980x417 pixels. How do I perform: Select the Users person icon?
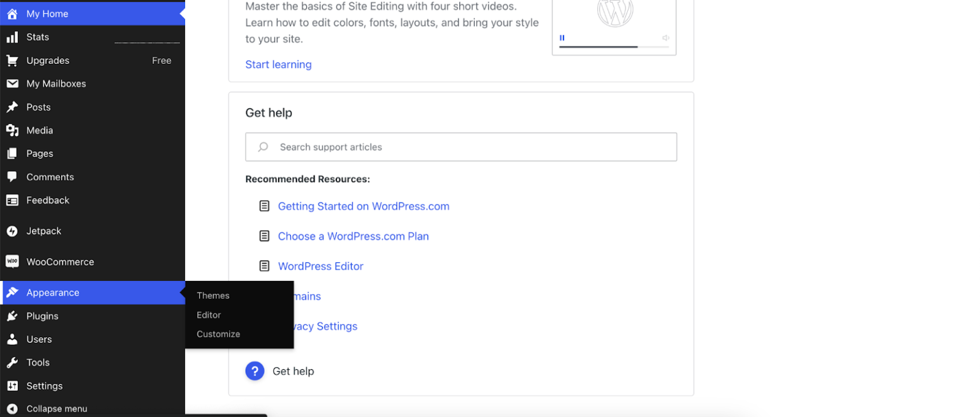(x=13, y=339)
